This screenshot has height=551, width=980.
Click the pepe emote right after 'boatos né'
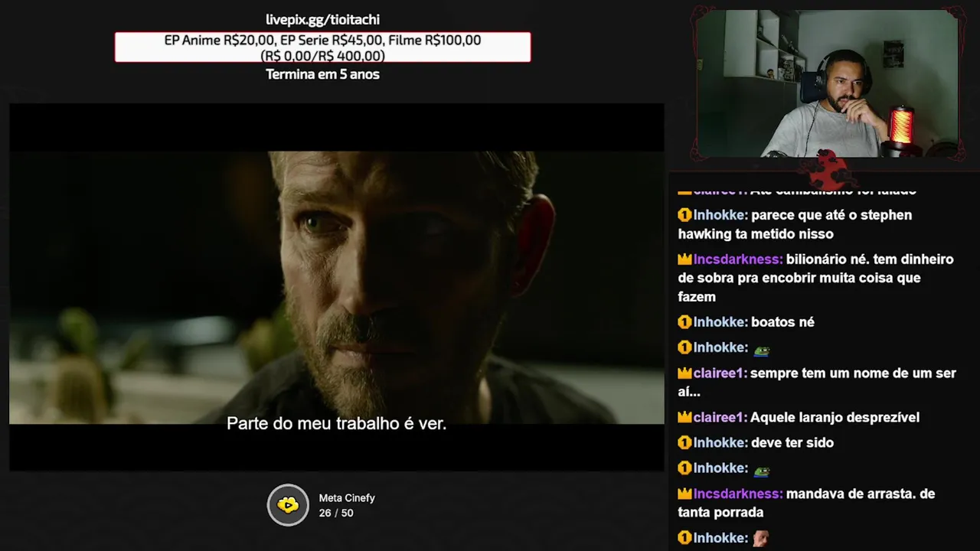coord(761,349)
